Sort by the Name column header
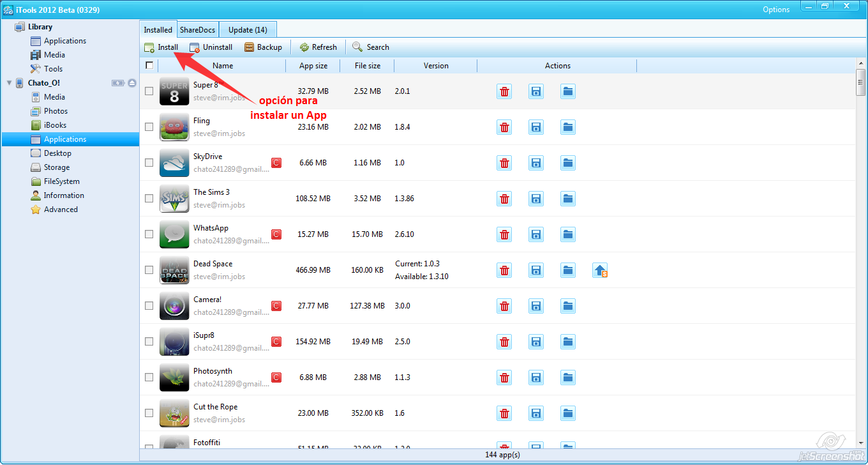The height and width of the screenshot is (465, 868). 223,66
